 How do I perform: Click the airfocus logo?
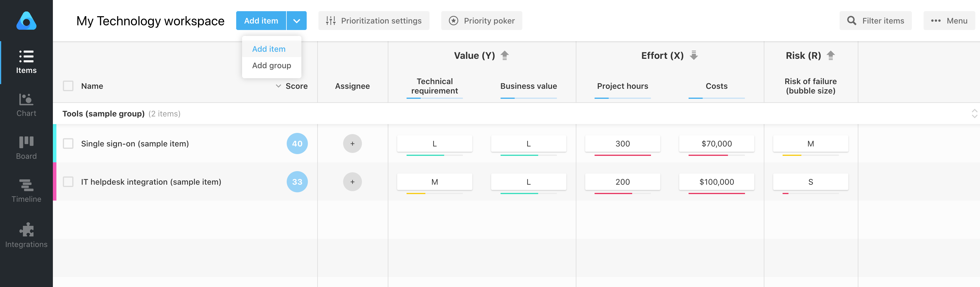click(26, 21)
